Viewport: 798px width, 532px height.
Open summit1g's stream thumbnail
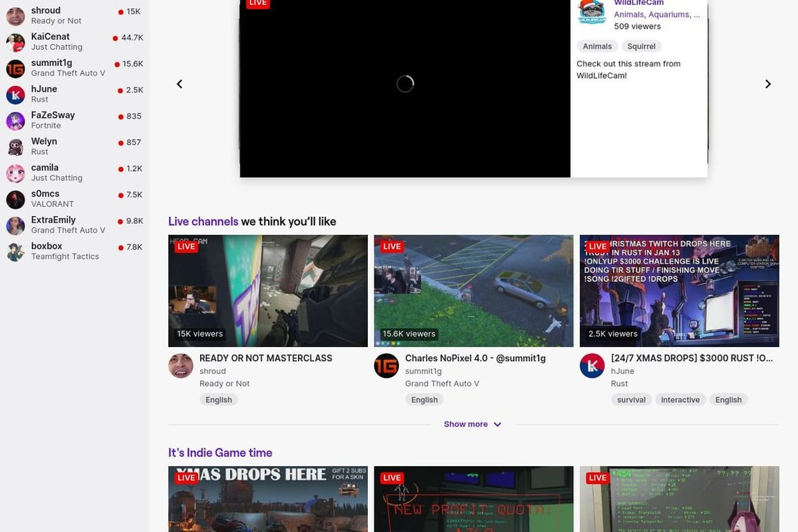point(473,290)
